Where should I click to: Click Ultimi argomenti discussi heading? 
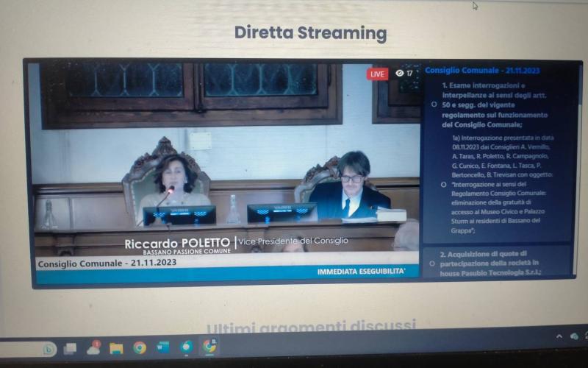point(311,326)
